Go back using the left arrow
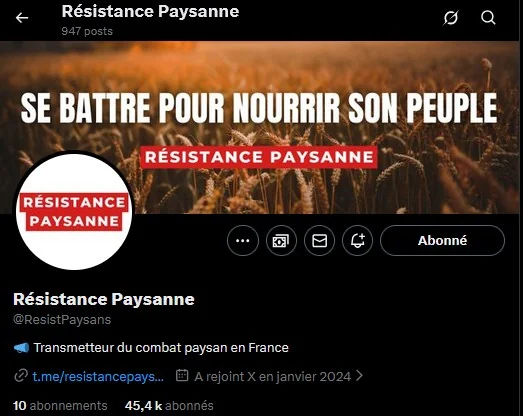Image resolution: width=523 pixels, height=416 pixels. click(22, 18)
